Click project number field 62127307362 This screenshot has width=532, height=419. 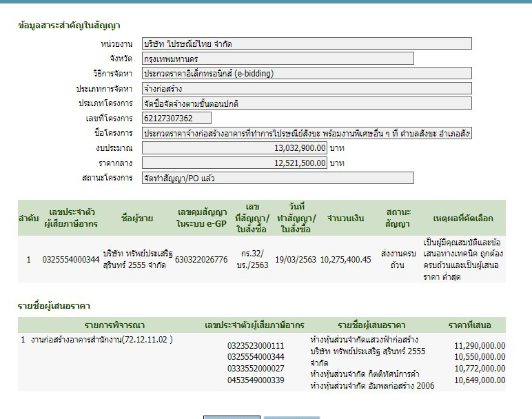click(176, 118)
